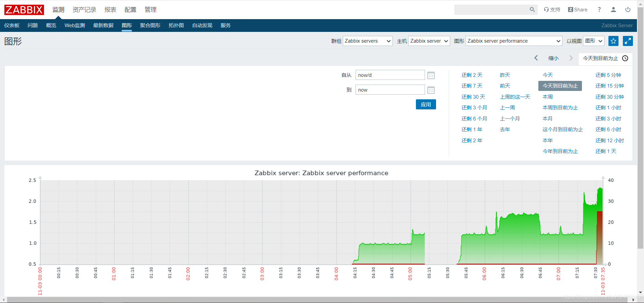Open the Share link
The image size is (644, 303).
pyautogui.click(x=578, y=10)
